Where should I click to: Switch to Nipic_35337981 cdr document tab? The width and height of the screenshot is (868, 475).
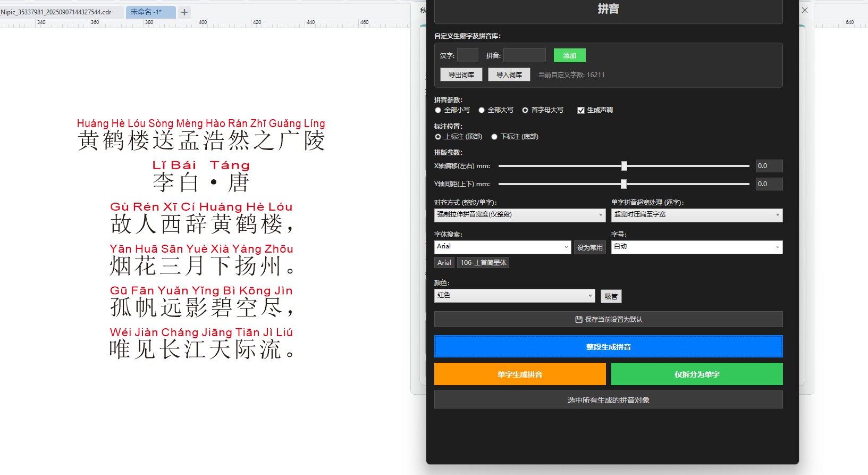coord(62,12)
